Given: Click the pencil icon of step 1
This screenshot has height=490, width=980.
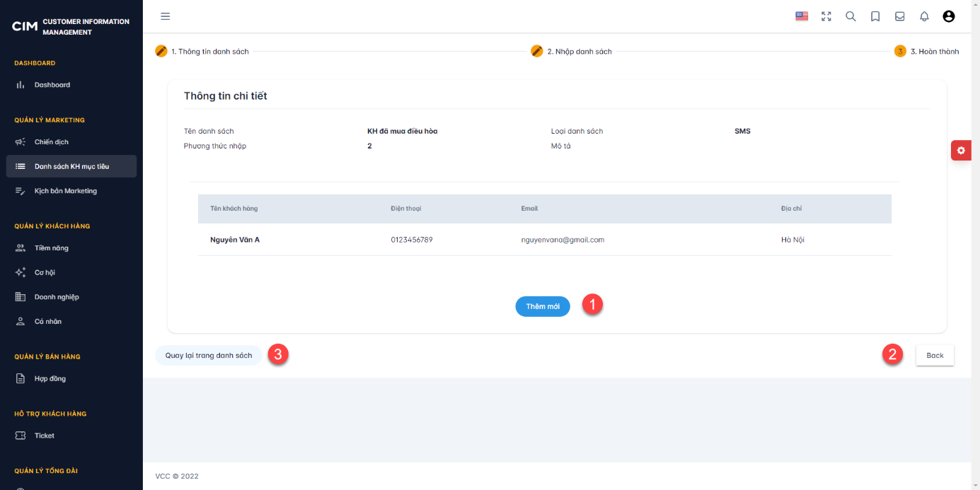Looking at the screenshot, I should coord(161,51).
